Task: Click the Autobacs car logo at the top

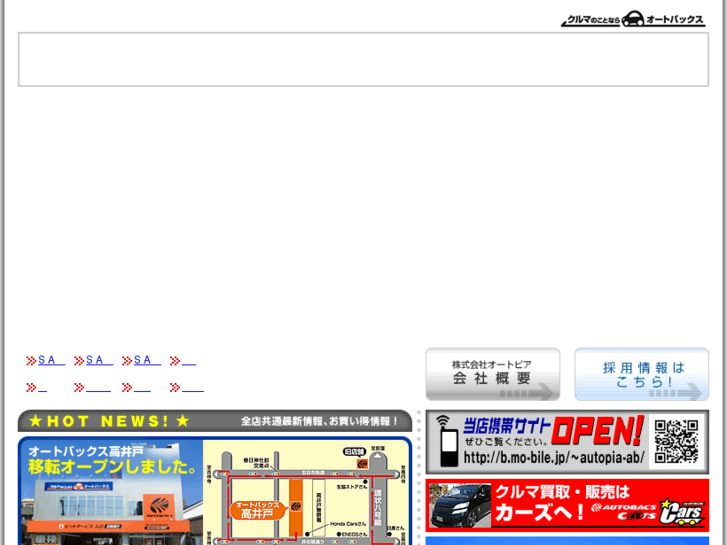Action: 633,19
